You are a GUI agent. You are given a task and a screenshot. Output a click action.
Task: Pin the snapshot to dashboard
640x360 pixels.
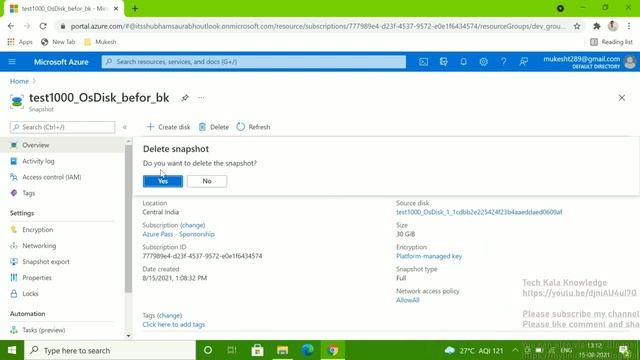185,98
